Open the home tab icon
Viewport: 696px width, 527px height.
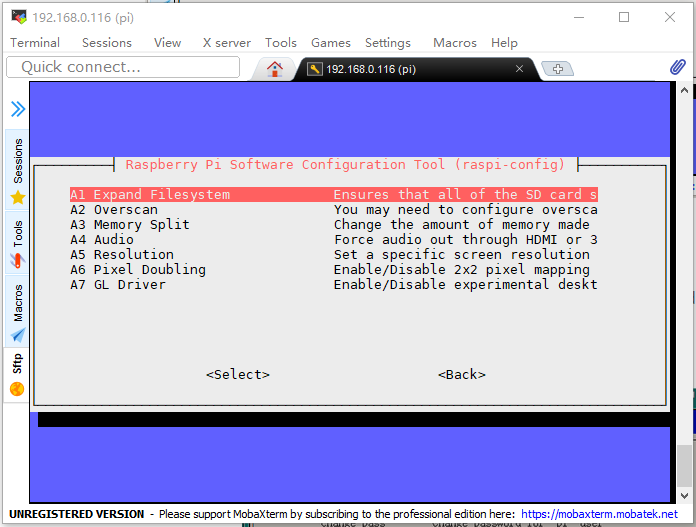click(274, 69)
